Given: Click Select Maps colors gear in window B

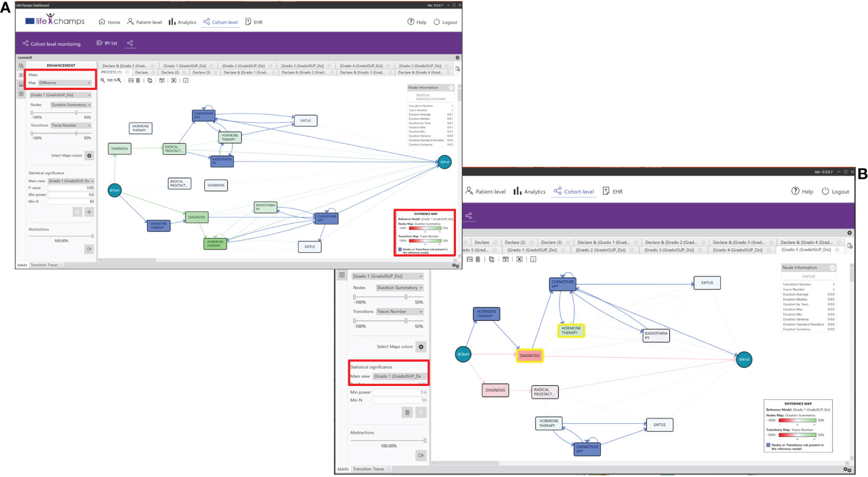Looking at the screenshot, I should [x=421, y=347].
